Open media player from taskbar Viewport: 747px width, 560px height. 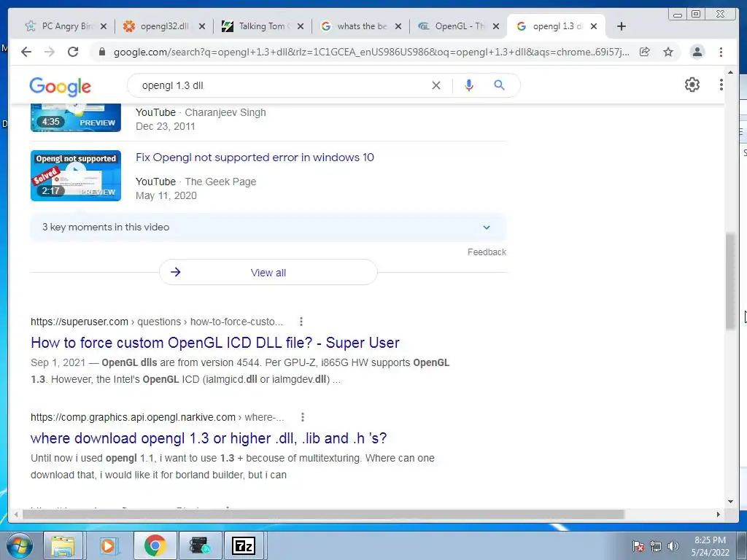pyautogui.click(x=108, y=545)
